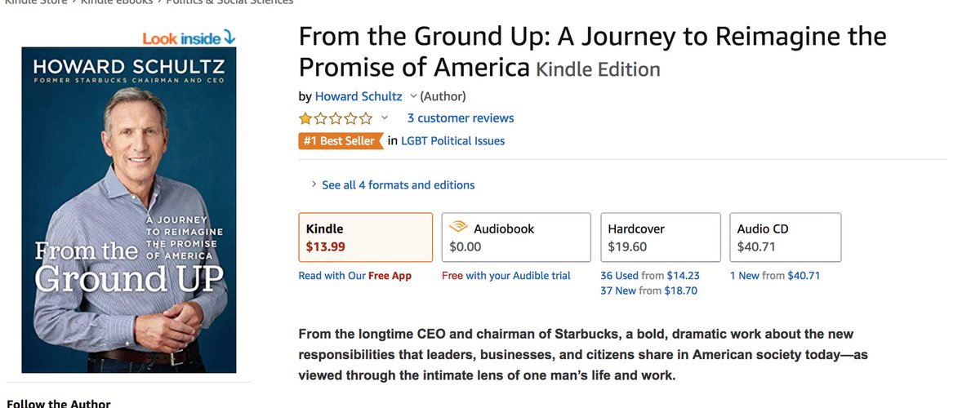Click the Audible logo icon in Audiobook
Viewport: 980px width, 408px height.
(x=458, y=229)
